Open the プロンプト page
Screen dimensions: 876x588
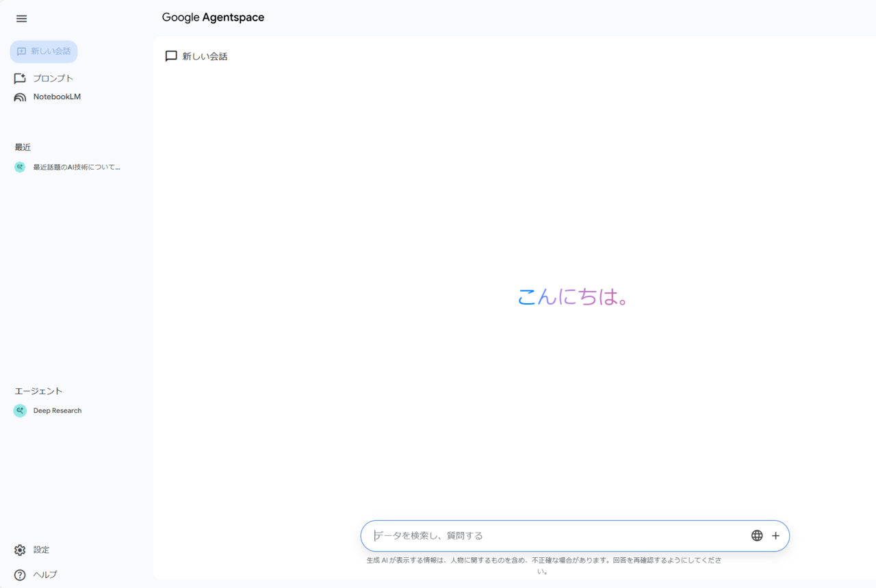click(44, 78)
